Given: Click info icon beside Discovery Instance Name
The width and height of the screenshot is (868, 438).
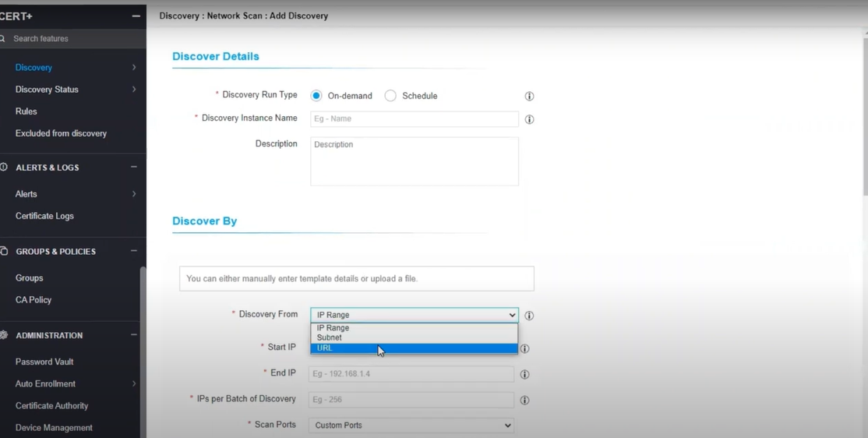Looking at the screenshot, I should [529, 119].
